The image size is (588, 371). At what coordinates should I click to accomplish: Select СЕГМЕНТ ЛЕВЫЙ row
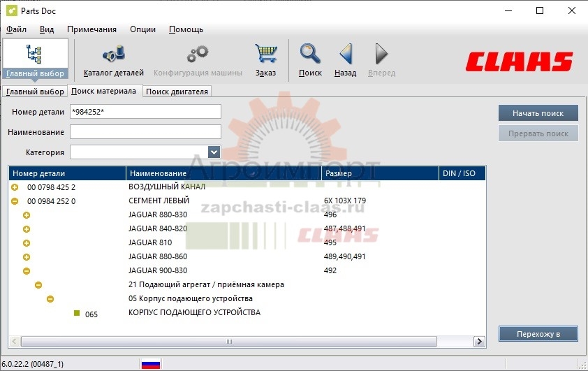[159, 201]
